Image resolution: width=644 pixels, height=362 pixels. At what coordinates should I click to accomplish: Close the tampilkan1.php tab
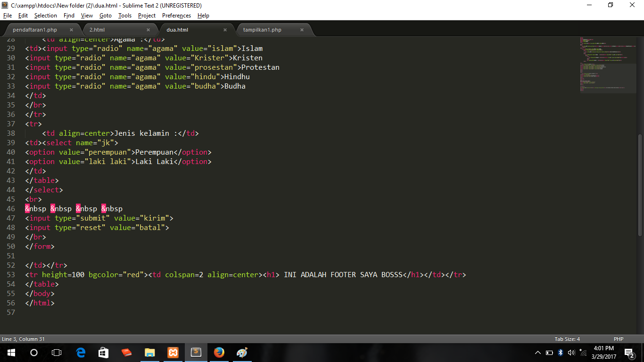click(x=302, y=30)
